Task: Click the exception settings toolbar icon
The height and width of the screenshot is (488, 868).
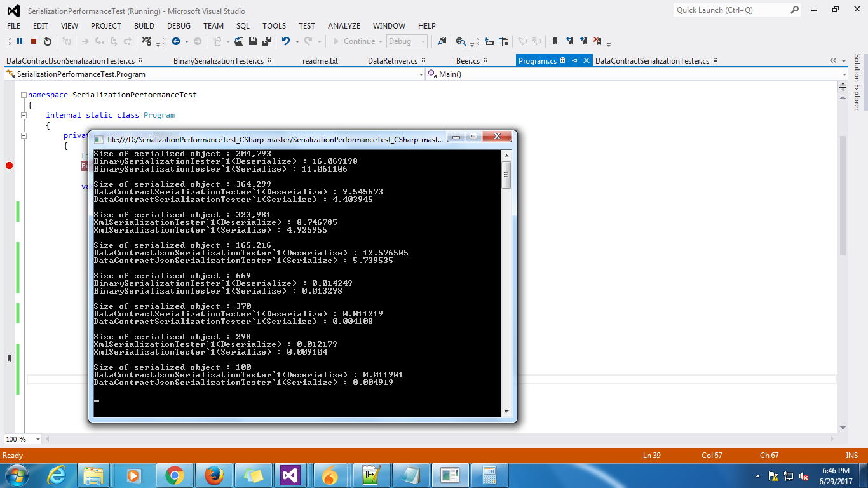Action: (147, 41)
